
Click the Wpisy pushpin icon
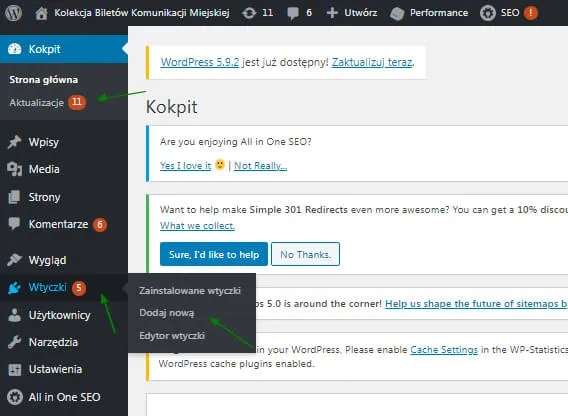(14, 142)
